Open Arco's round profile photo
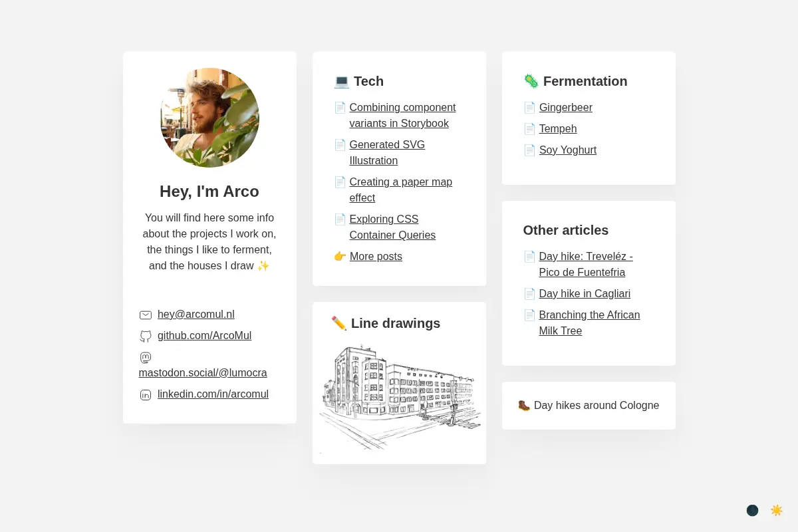Image resolution: width=798 pixels, height=532 pixels. tap(209, 117)
